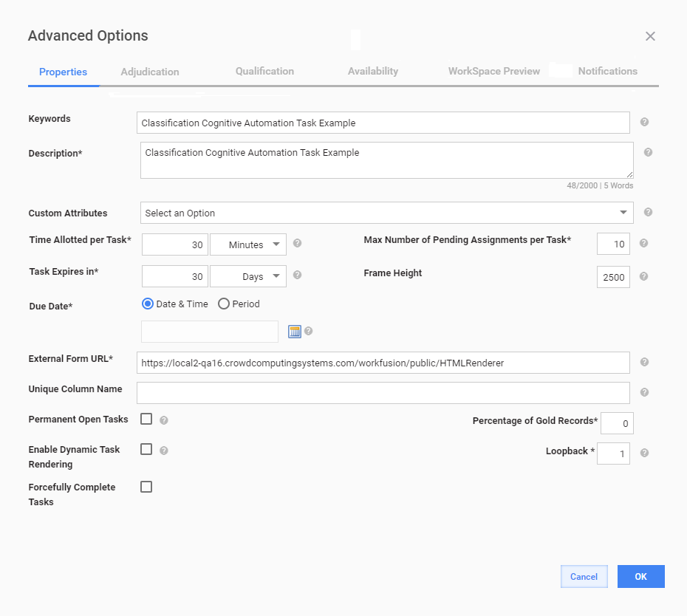Open the Minutes unit dropdown
The height and width of the screenshot is (616, 687).
pyautogui.click(x=248, y=244)
